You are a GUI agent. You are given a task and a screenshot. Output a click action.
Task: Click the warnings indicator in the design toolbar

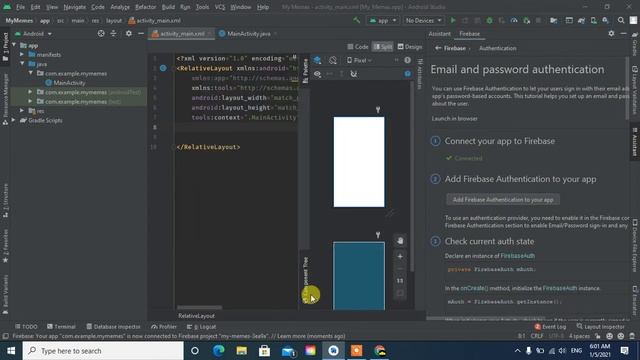click(x=407, y=60)
